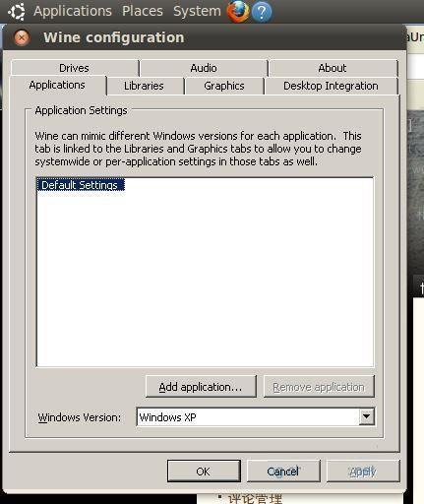Select the Applications tab in Wine
The image size is (424, 504).
coord(57,86)
